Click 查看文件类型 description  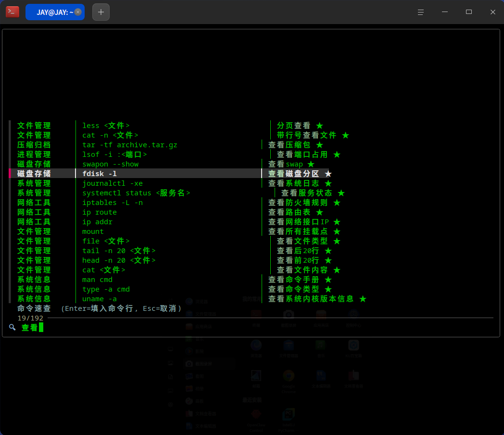(302, 241)
